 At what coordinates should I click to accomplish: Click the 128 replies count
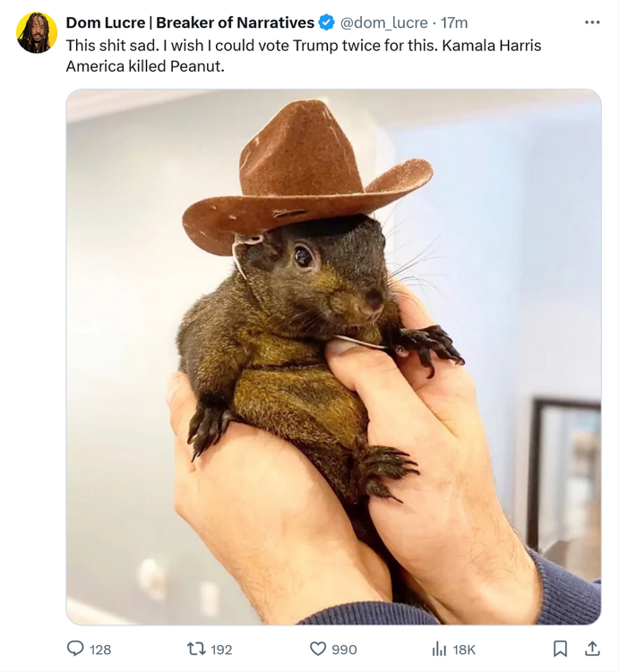click(x=101, y=650)
